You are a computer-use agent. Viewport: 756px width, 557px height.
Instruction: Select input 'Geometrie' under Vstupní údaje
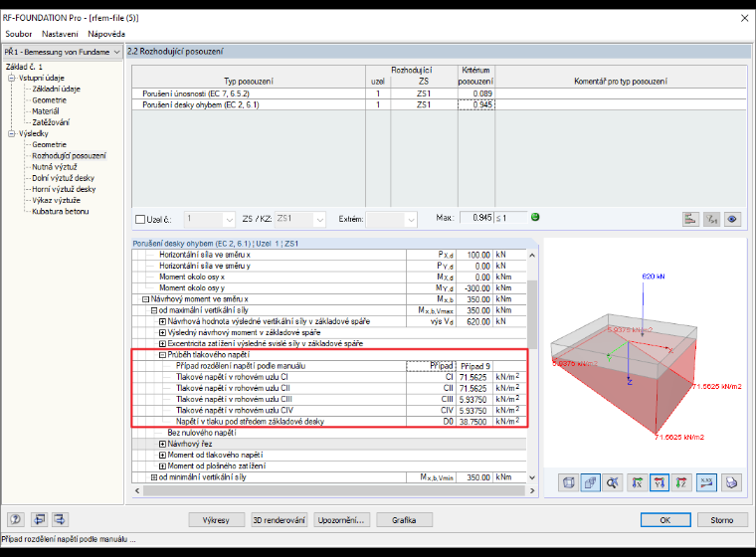(49, 99)
